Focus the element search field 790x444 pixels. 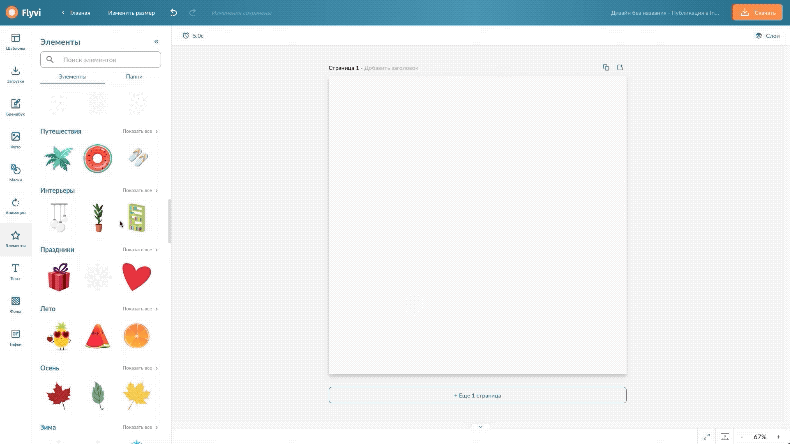coord(101,59)
